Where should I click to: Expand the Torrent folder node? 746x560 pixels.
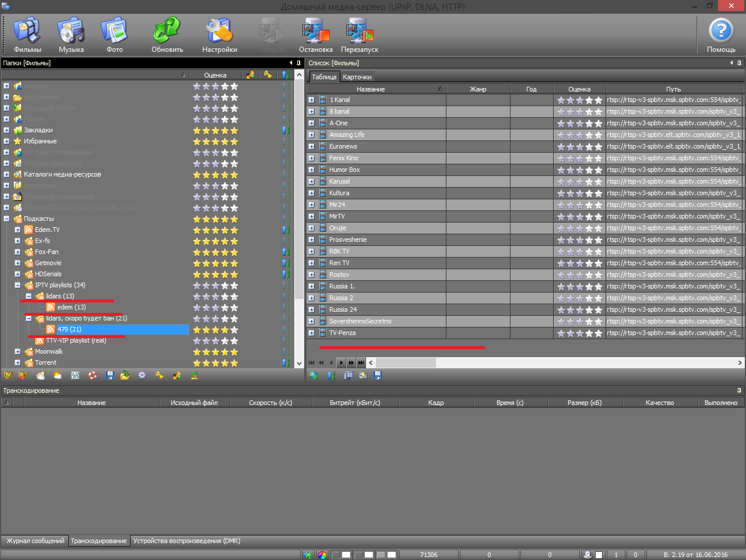click(x=17, y=363)
